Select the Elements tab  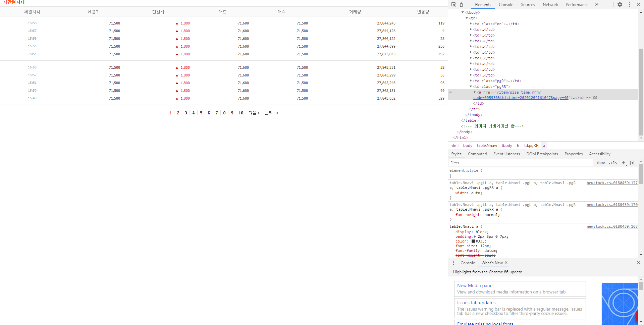pos(483,5)
